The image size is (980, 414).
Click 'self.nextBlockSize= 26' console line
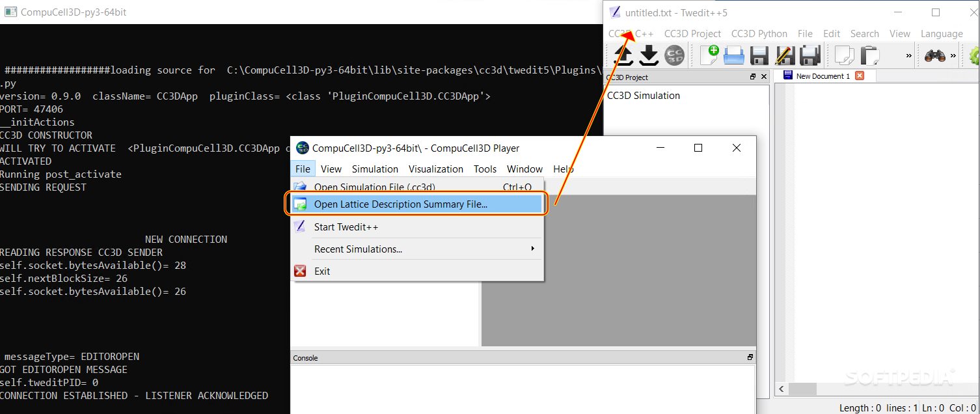point(64,279)
